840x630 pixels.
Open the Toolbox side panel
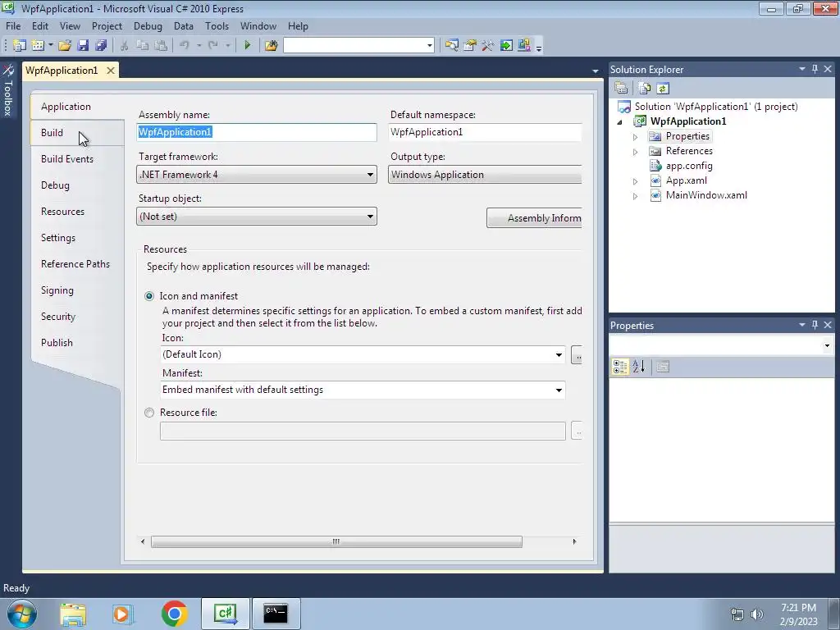click(x=7, y=89)
